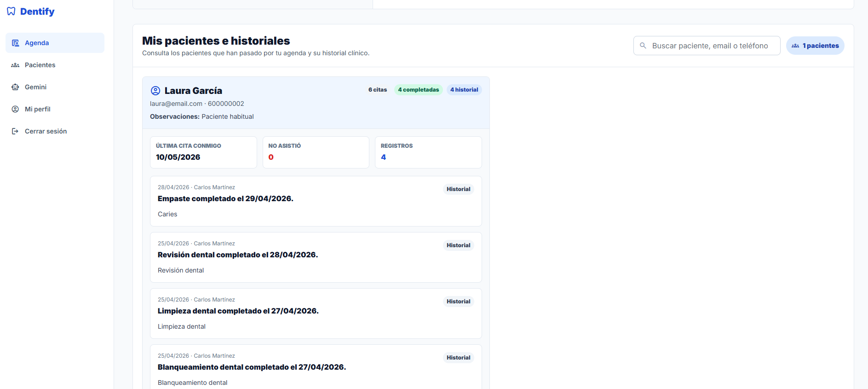Go to Pacientes section
The width and height of the screenshot is (868, 389).
point(55,65)
